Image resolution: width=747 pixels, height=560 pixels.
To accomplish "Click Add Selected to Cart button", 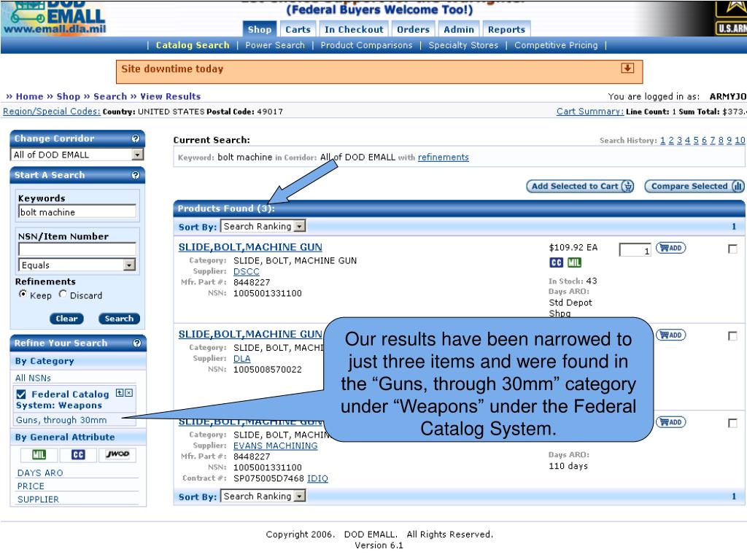I will click(x=580, y=186).
